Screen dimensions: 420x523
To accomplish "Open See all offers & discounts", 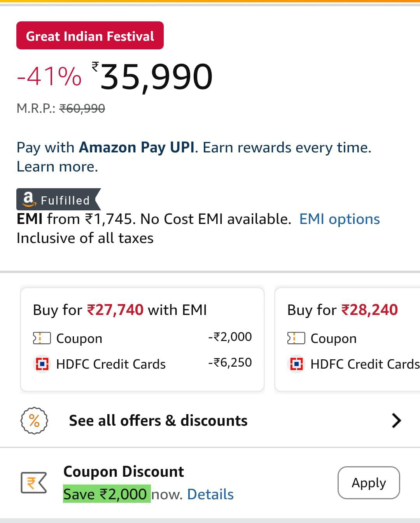I will pos(158,421).
